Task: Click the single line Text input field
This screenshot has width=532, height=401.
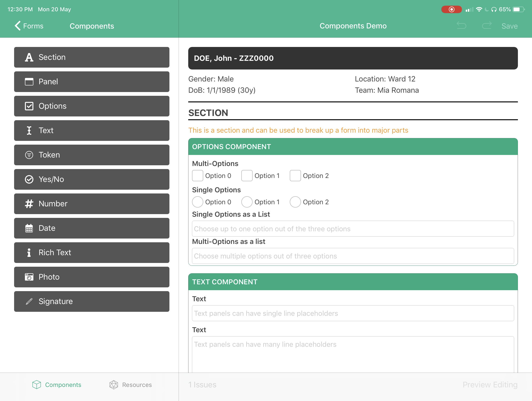Action: pos(353,313)
